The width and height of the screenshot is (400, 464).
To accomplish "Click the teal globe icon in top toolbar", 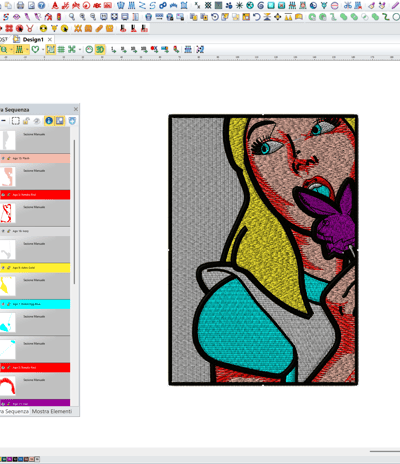I will (250, 5).
